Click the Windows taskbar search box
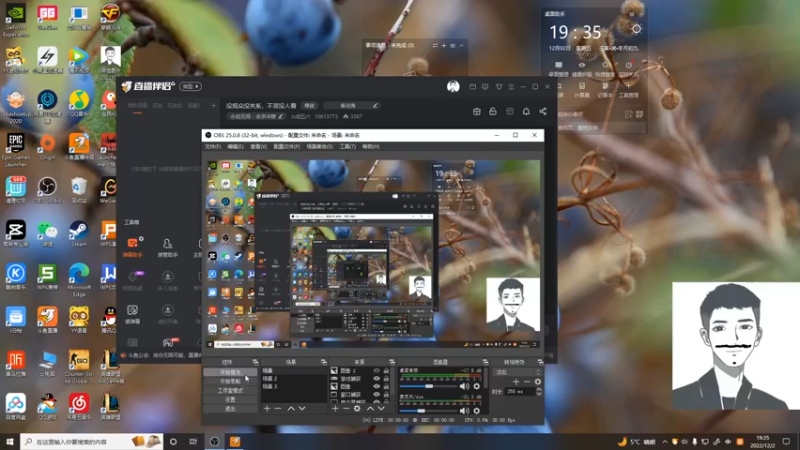The height and width of the screenshot is (450, 800). click(x=92, y=442)
